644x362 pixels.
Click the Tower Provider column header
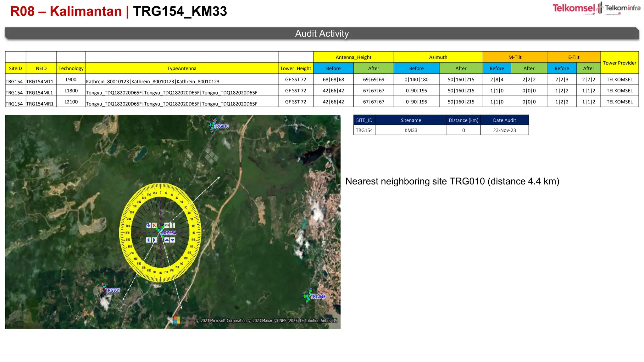coord(619,63)
